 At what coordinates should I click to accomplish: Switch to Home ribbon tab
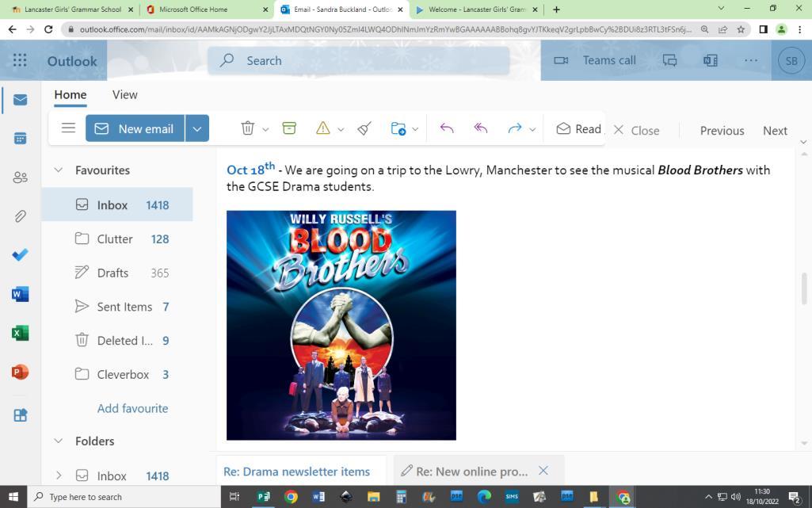click(x=71, y=95)
